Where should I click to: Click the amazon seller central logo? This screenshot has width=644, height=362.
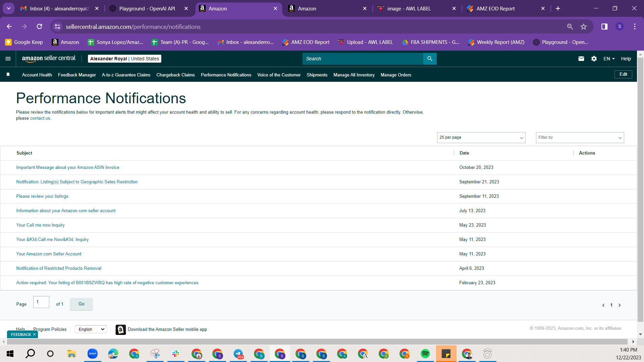click(x=49, y=59)
